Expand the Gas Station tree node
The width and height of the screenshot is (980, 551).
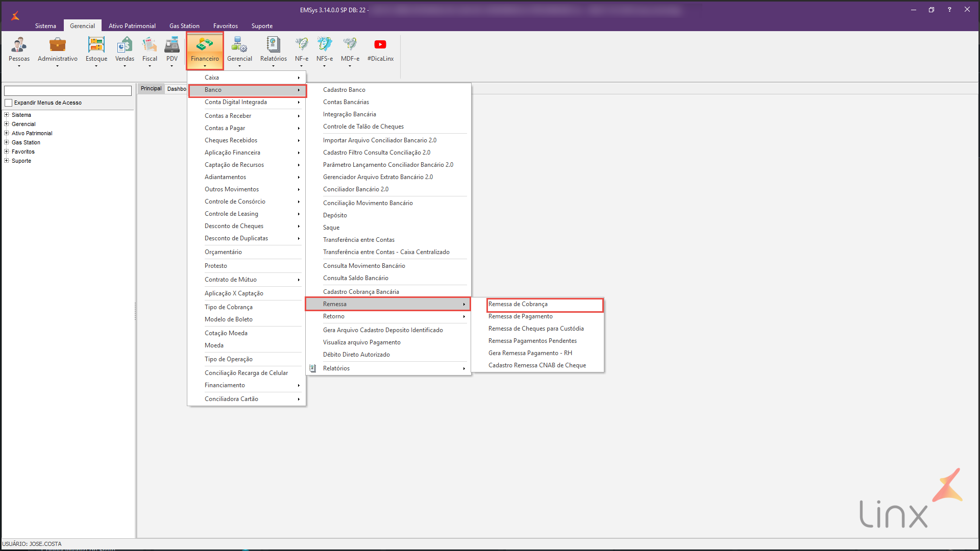pos(7,142)
